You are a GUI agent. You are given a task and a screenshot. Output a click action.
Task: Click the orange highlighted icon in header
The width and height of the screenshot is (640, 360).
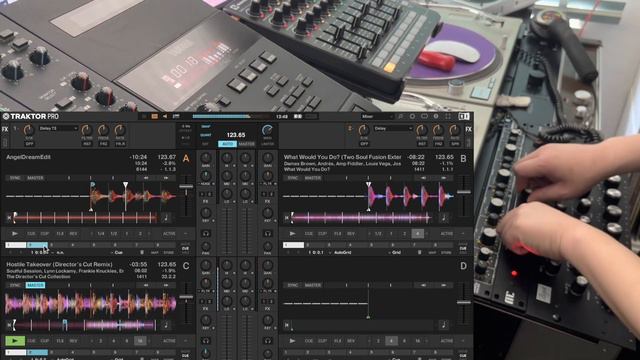[x=154, y=116]
